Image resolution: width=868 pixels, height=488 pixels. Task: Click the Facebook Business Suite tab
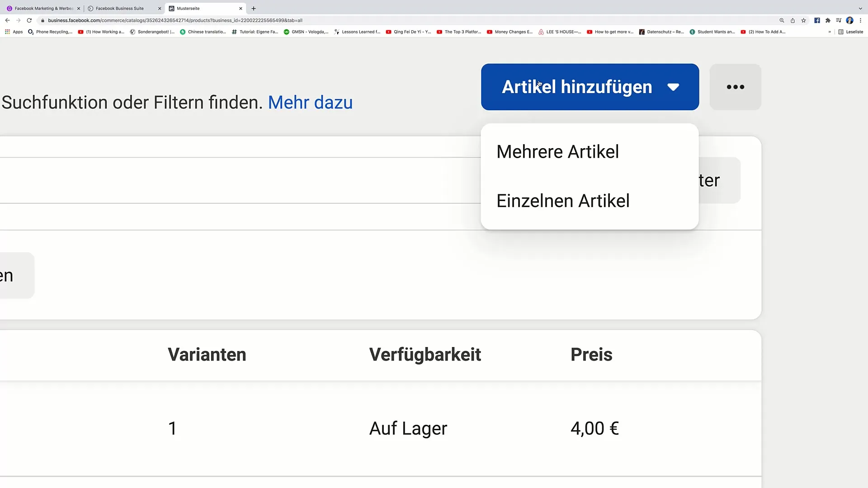[119, 8]
